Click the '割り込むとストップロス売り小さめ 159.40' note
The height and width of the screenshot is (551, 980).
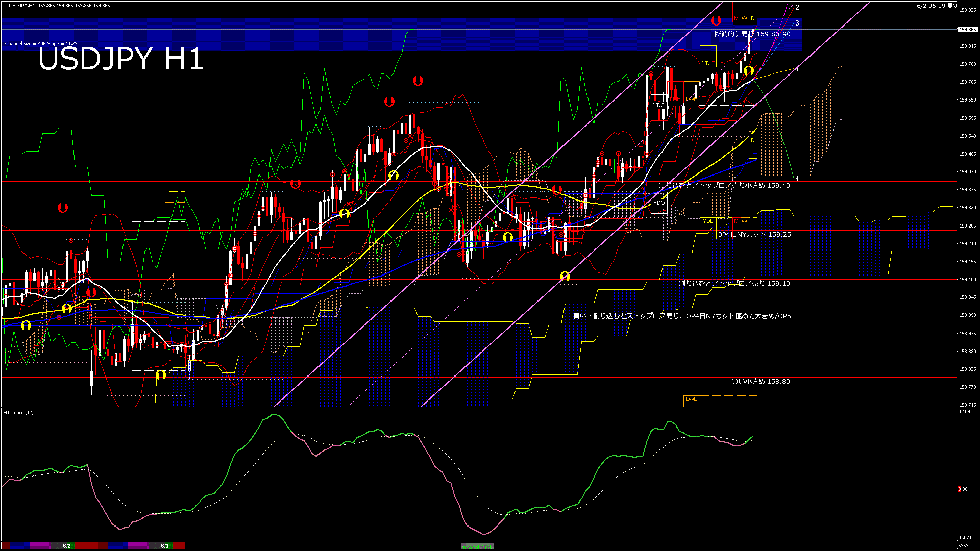point(724,185)
